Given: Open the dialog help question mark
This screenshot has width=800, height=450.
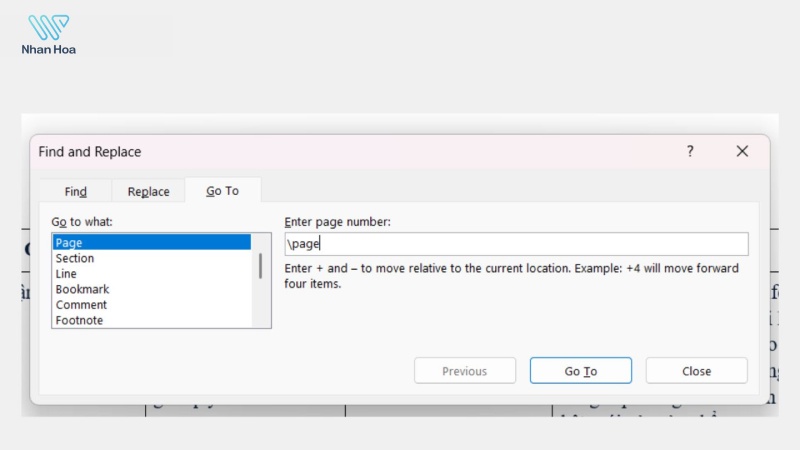Looking at the screenshot, I should pos(690,151).
